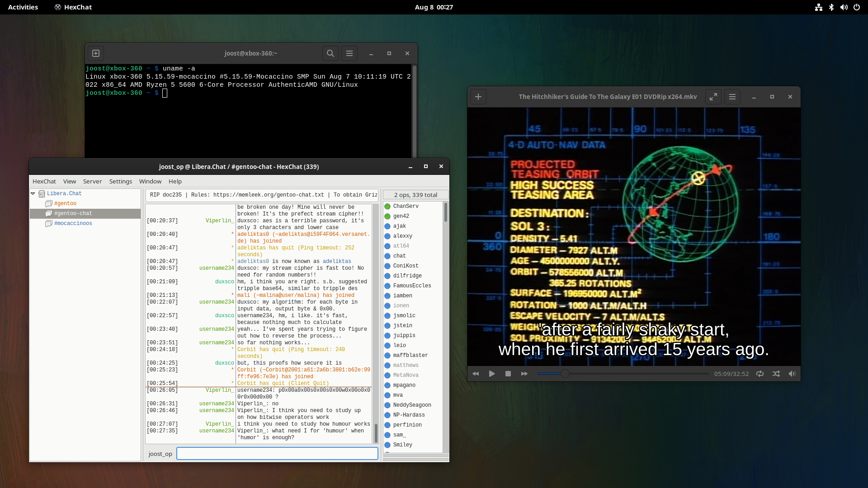
Task: Open volume control in video player
Action: (x=792, y=374)
